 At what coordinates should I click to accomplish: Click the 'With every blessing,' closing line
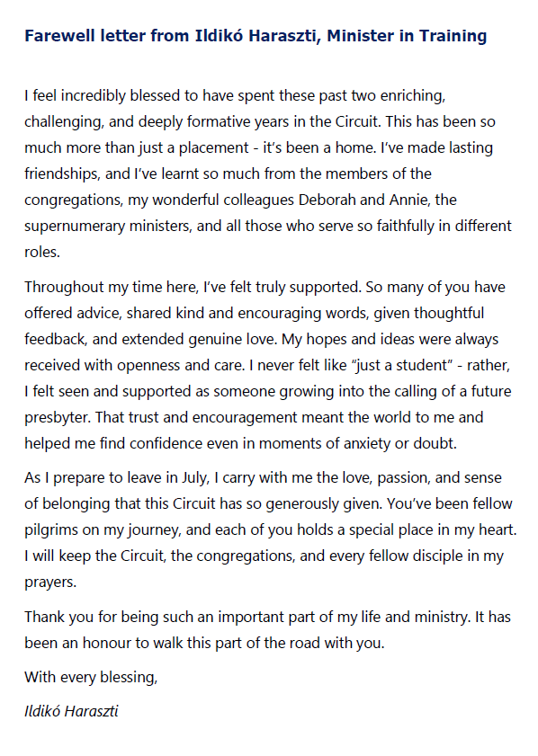point(91,678)
